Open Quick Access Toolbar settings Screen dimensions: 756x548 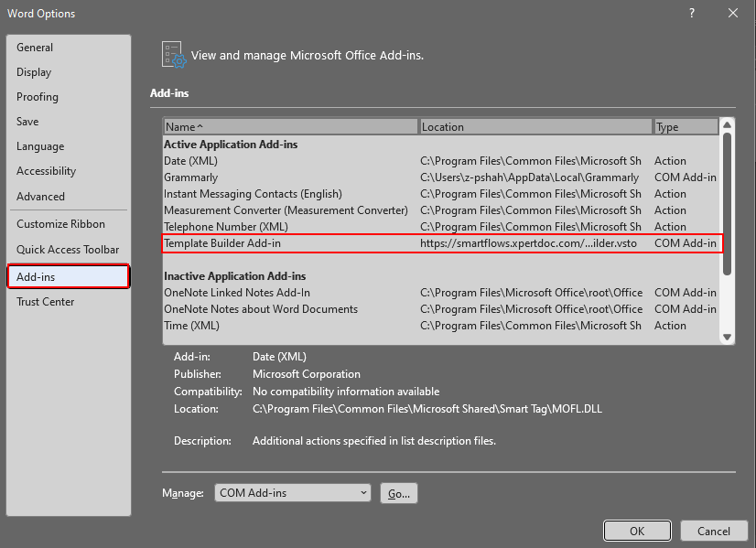[x=68, y=250]
